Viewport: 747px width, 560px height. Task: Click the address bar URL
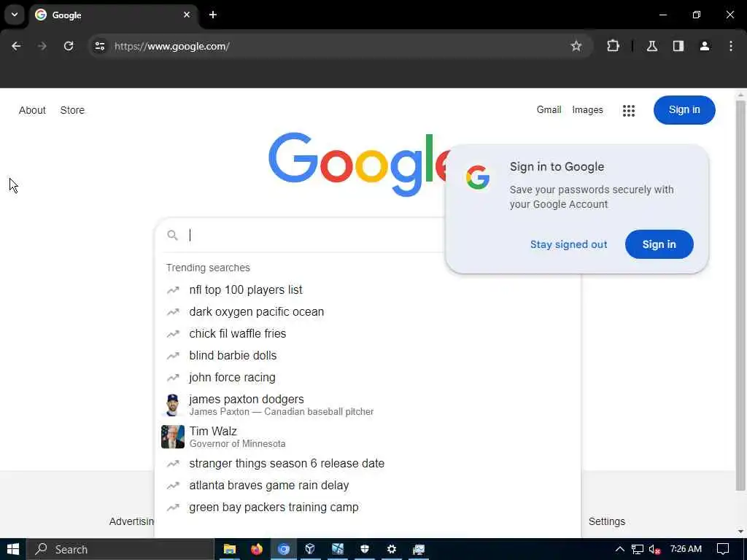(x=172, y=46)
